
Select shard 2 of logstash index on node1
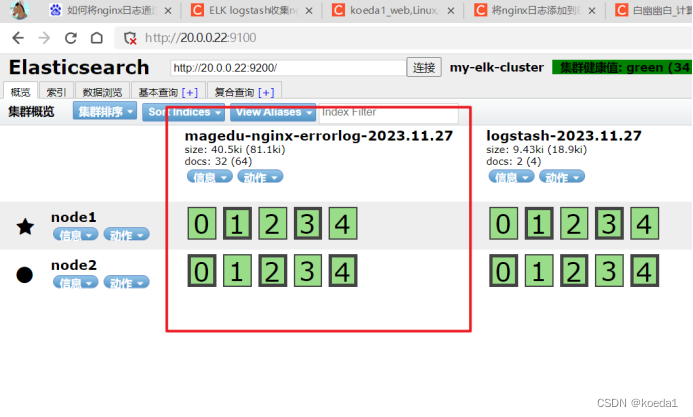574,224
